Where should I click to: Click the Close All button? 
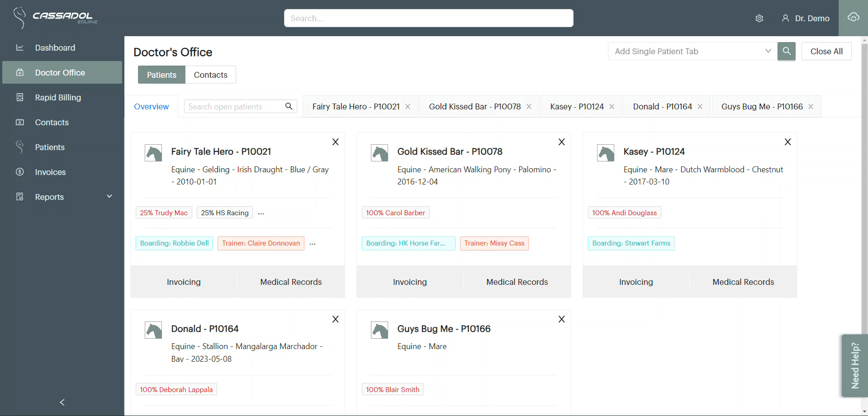tap(826, 52)
